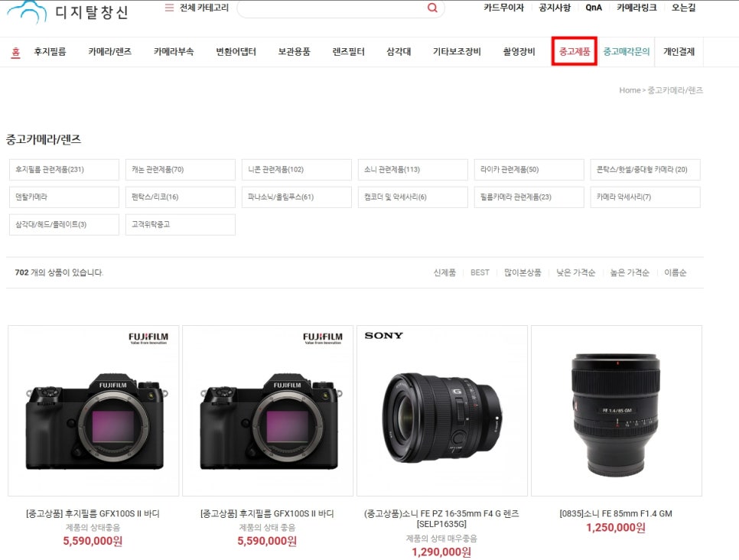This screenshot has width=739, height=560.
Task: Open first GFX100S II camera thumbnail
Action: 93,411
